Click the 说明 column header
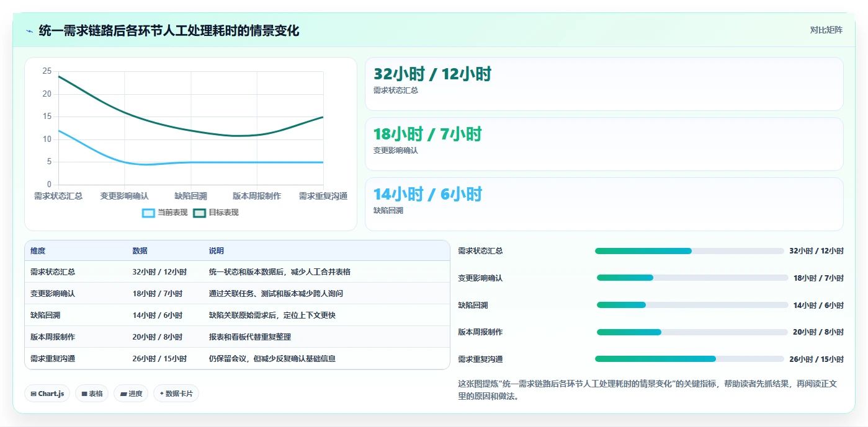The width and height of the screenshot is (868, 427). pos(217,251)
